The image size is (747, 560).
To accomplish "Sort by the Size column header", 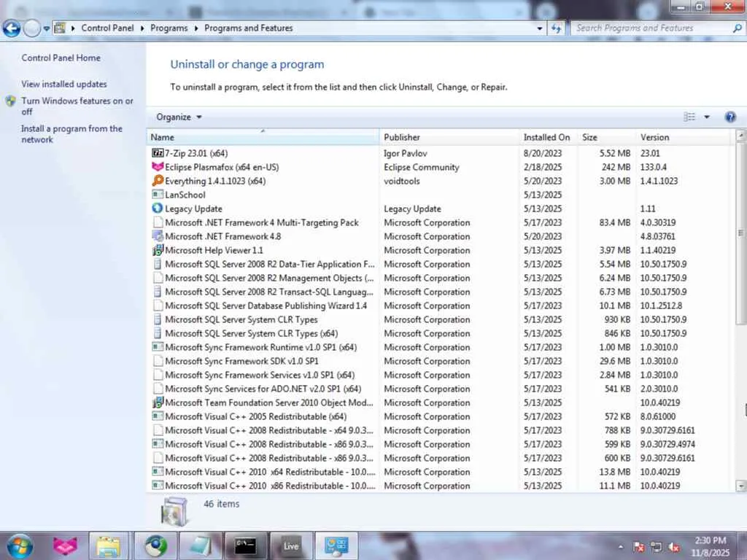I will pos(607,137).
